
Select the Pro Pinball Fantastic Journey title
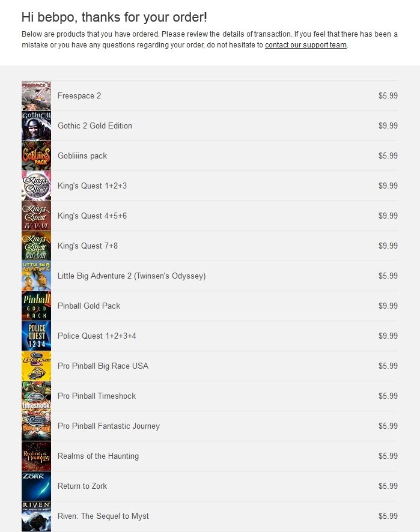click(x=109, y=426)
